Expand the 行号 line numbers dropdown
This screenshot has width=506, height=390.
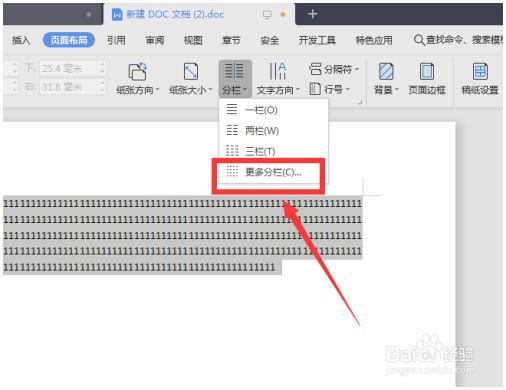pos(329,89)
